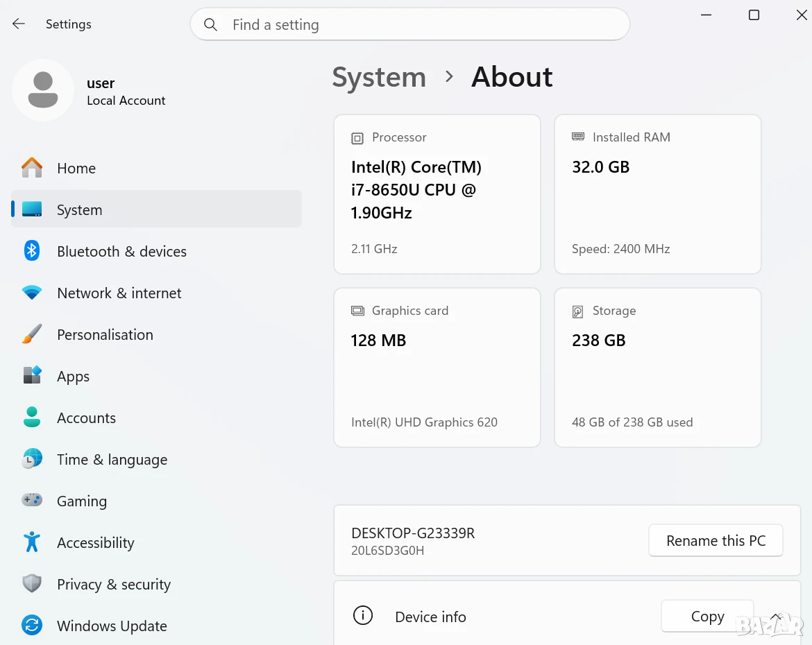
Task: Click the Processor info card
Action: click(x=437, y=194)
